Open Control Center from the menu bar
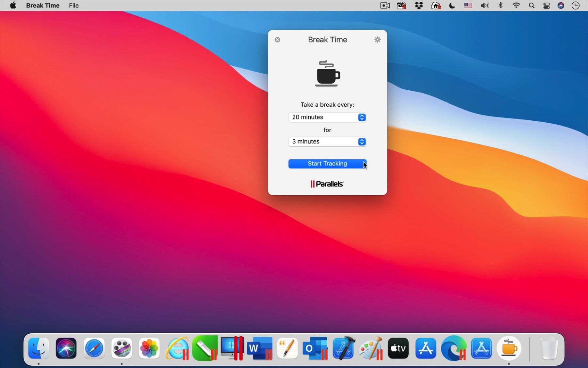Viewport: 588px width, 368px height. (547, 6)
